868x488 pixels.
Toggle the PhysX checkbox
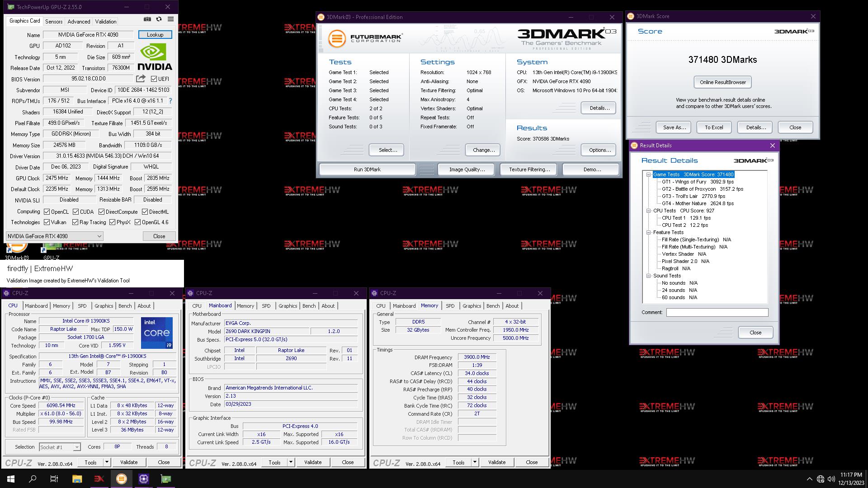point(112,222)
